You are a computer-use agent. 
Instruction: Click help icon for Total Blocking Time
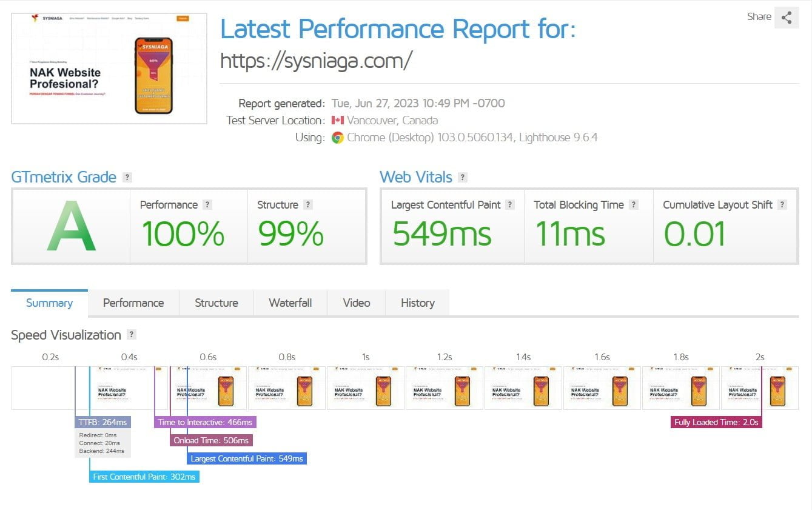633,205
